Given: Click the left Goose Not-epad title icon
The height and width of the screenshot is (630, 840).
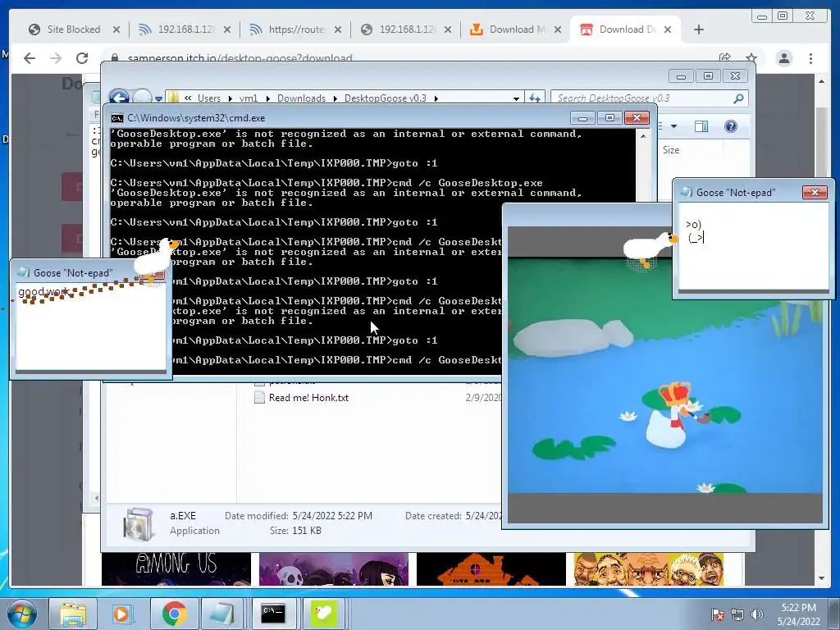Looking at the screenshot, I should pyautogui.click(x=24, y=272).
